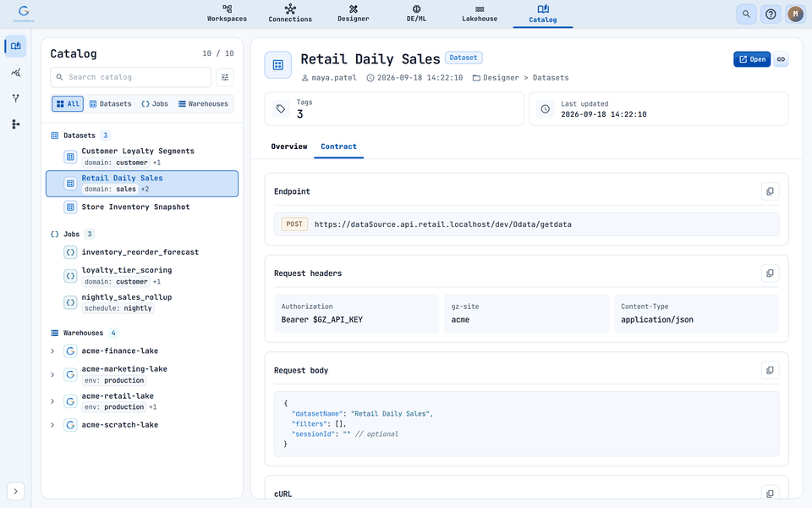The height and width of the screenshot is (508, 812).
Task: Open catalog filter settings sliders icon
Action: (x=225, y=77)
